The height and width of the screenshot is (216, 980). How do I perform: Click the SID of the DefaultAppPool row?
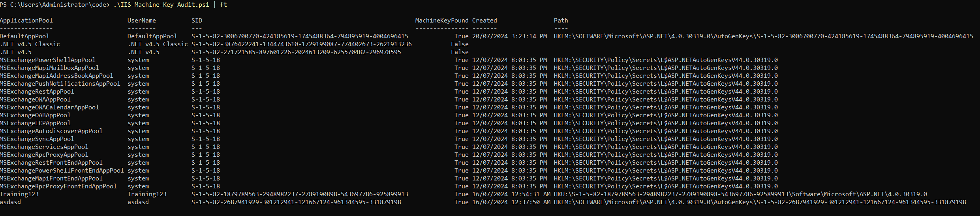[x=300, y=36]
